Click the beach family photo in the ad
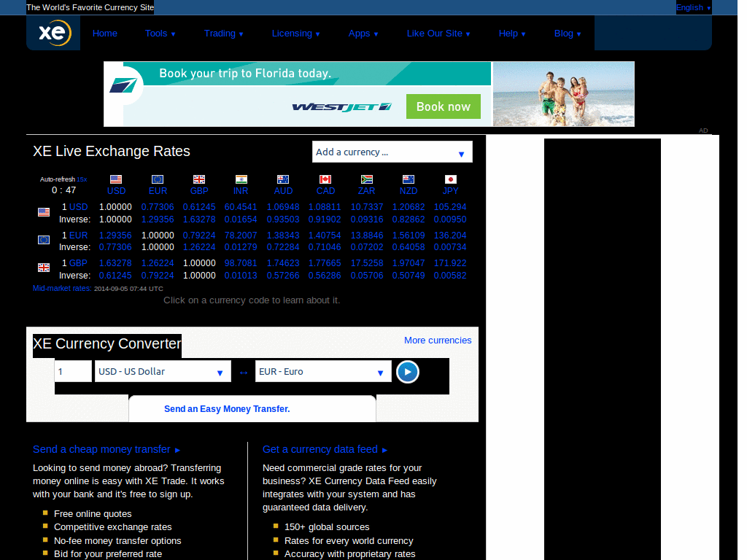747x560 pixels. (x=564, y=94)
